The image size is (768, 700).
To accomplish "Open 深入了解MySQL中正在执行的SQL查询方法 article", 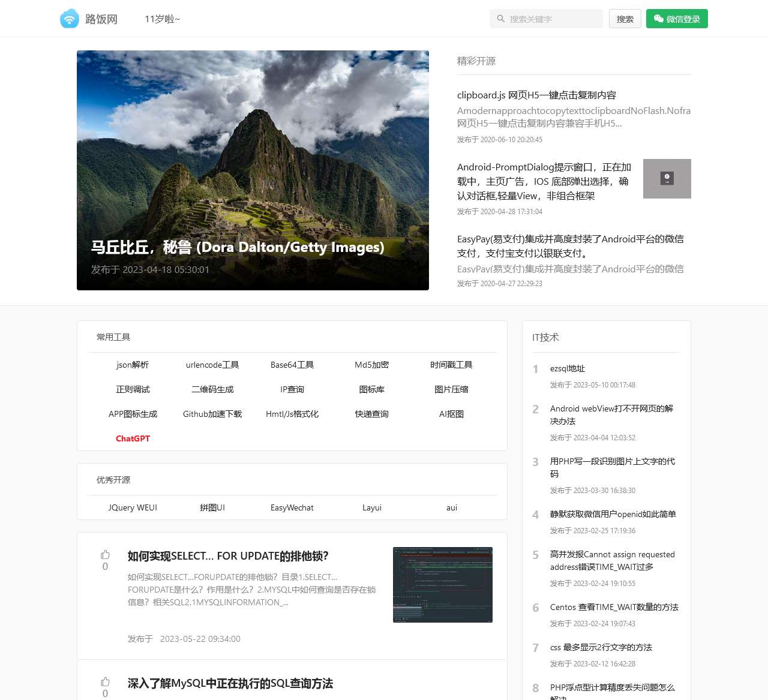I will tap(230, 683).
